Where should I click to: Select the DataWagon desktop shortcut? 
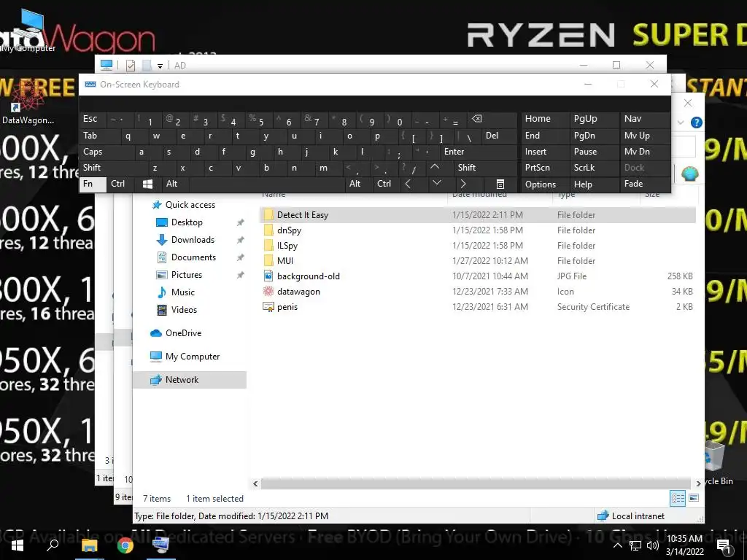27,103
